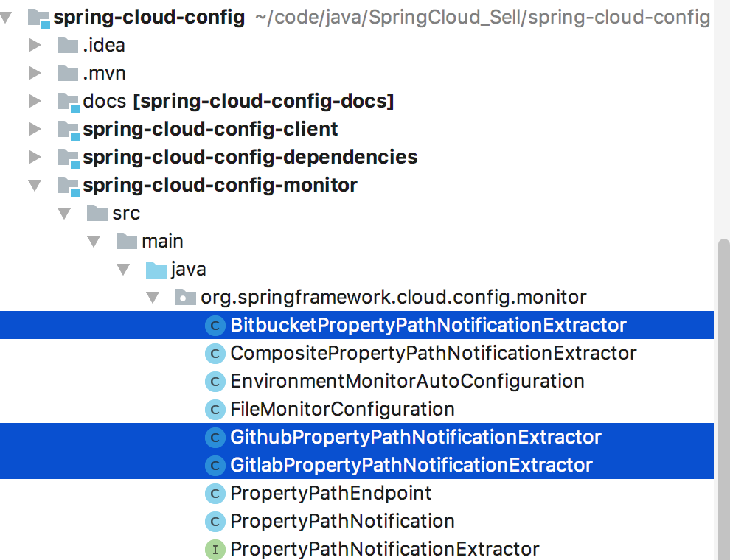
Task: Select EnvironmentMonitorAutoConfiguration class
Action: click(407, 382)
